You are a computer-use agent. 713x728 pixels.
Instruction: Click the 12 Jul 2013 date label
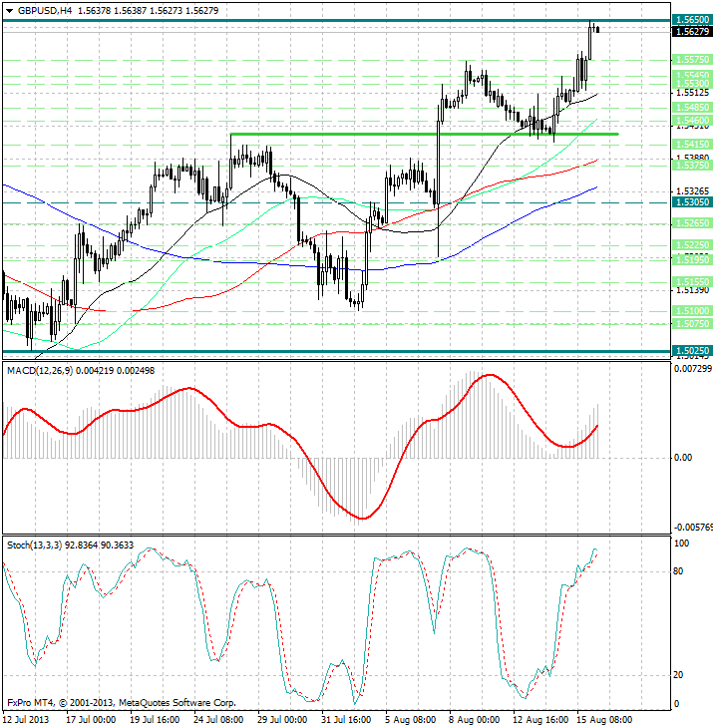click(x=26, y=720)
